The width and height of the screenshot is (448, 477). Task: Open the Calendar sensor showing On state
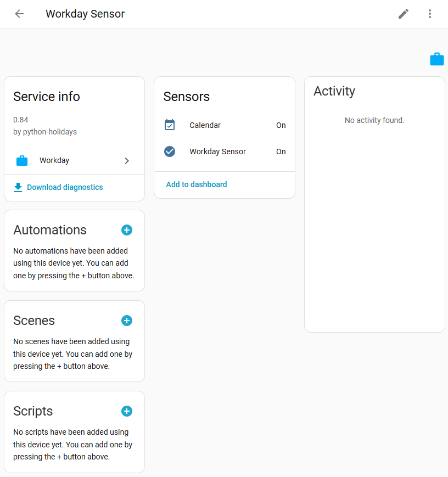(205, 125)
